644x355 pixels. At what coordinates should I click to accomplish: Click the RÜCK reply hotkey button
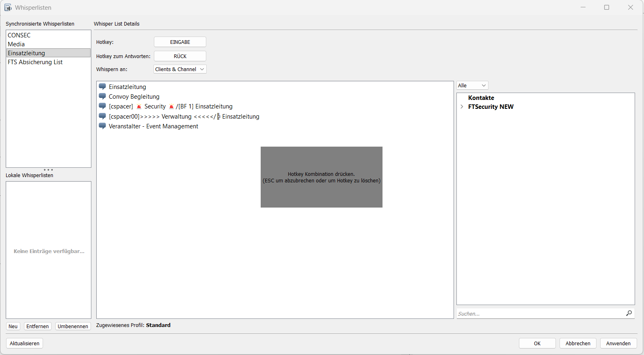pyautogui.click(x=180, y=56)
